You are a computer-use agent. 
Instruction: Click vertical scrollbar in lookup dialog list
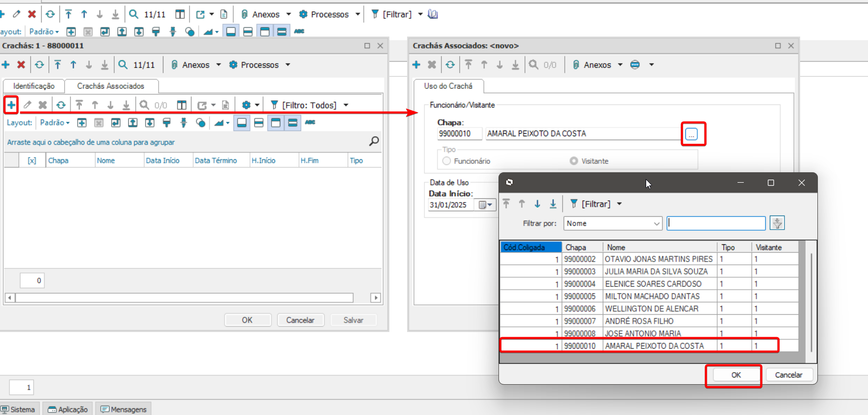(x=811, y=302)
